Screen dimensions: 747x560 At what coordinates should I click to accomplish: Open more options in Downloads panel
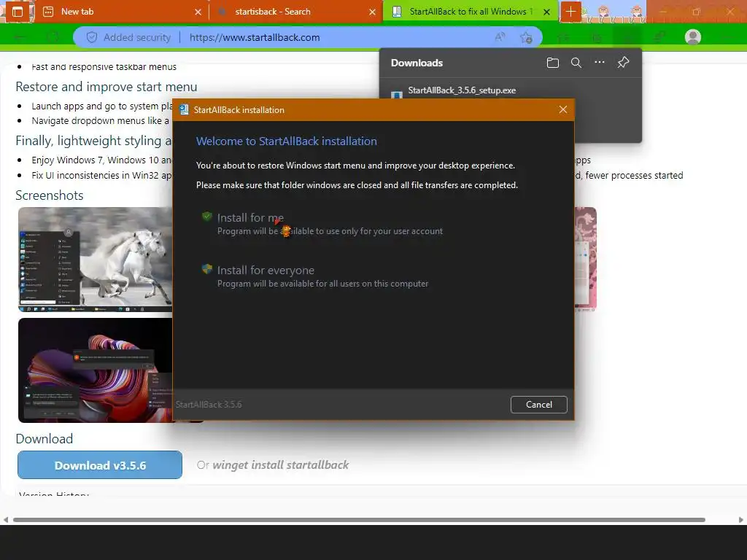[x=600, y=63]
